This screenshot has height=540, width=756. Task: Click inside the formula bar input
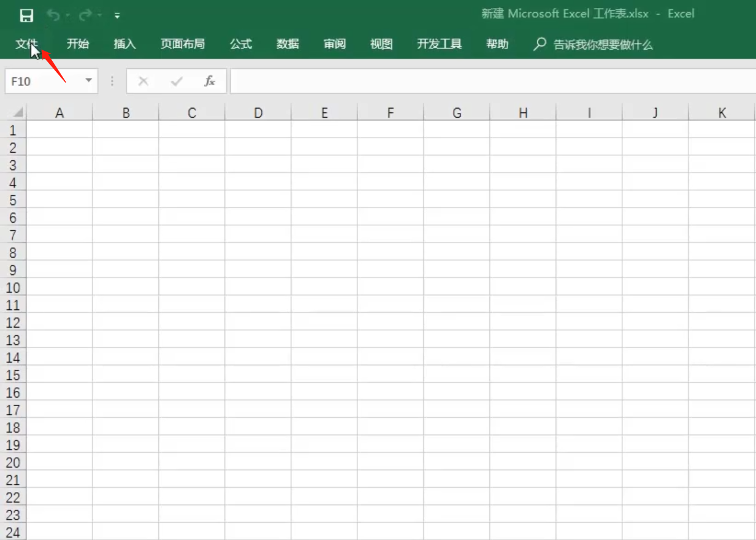(x=493, y=81)
